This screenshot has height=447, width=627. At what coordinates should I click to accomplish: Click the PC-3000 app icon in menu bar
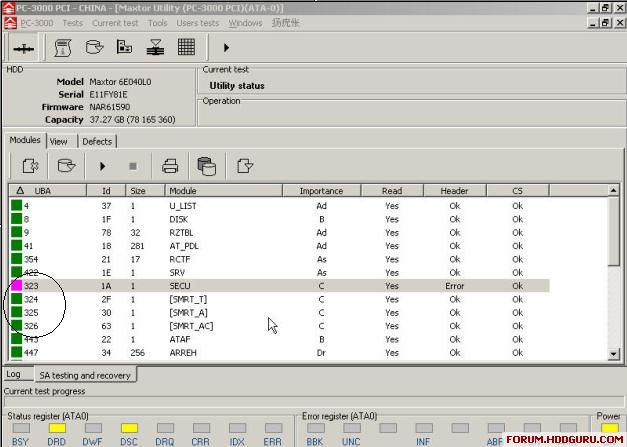click(x=10, y=23)
